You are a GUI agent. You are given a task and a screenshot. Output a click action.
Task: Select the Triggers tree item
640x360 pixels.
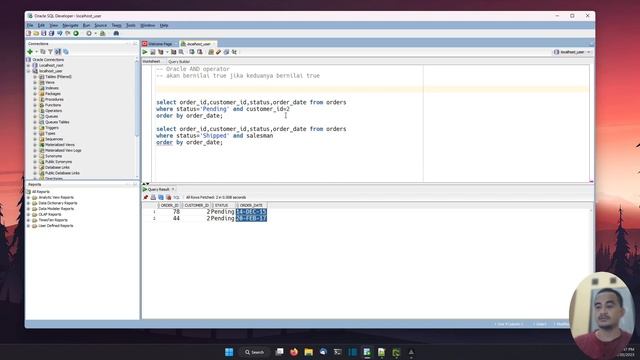[52, 128]
